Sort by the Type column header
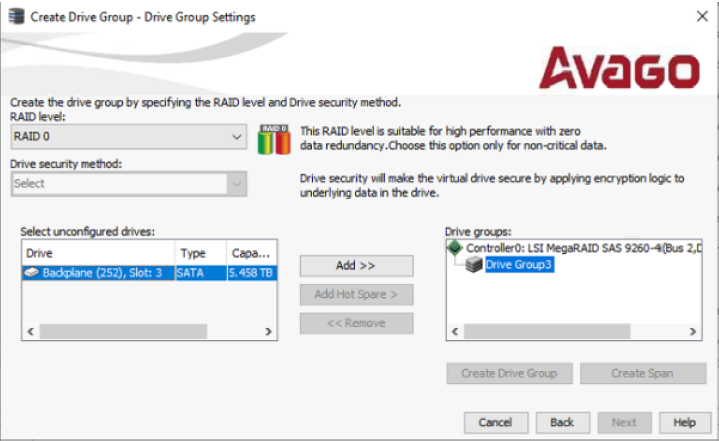Viewport: 719px width, 441px height. pos(200,253)
